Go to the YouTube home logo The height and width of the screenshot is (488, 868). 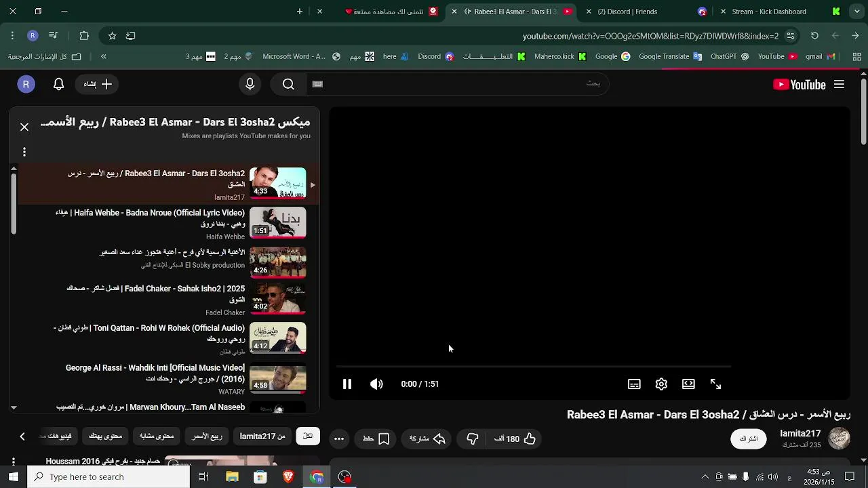coord(800,84)
